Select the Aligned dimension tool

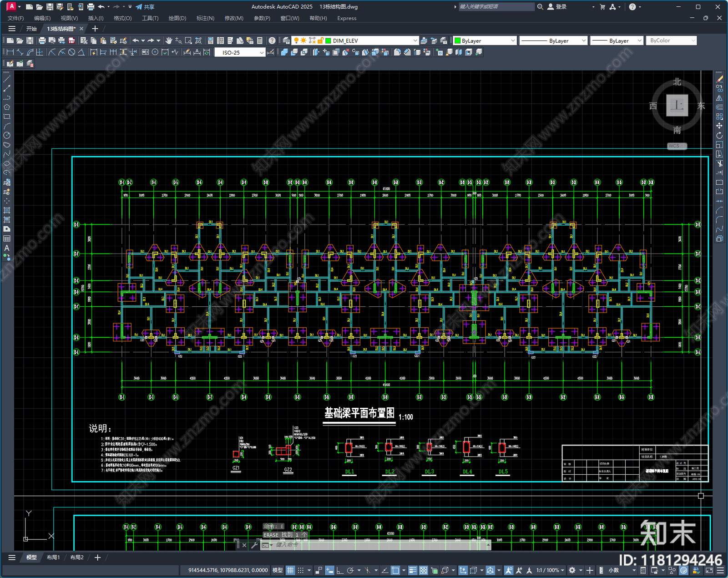(20, 52)
